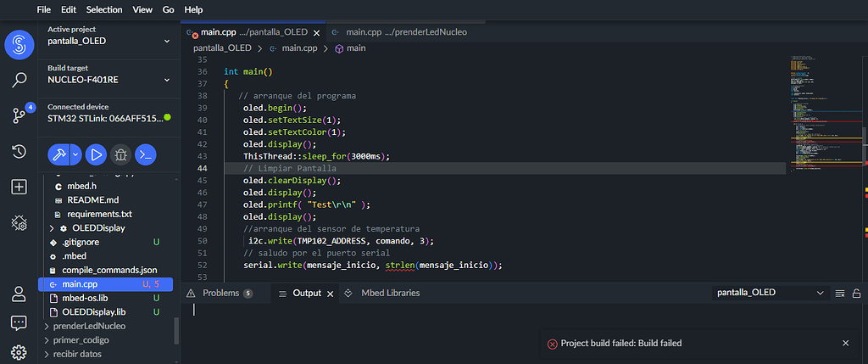Switch to the Mbed Libraries tab
This screenshot has width=868, height=364.
390,293
